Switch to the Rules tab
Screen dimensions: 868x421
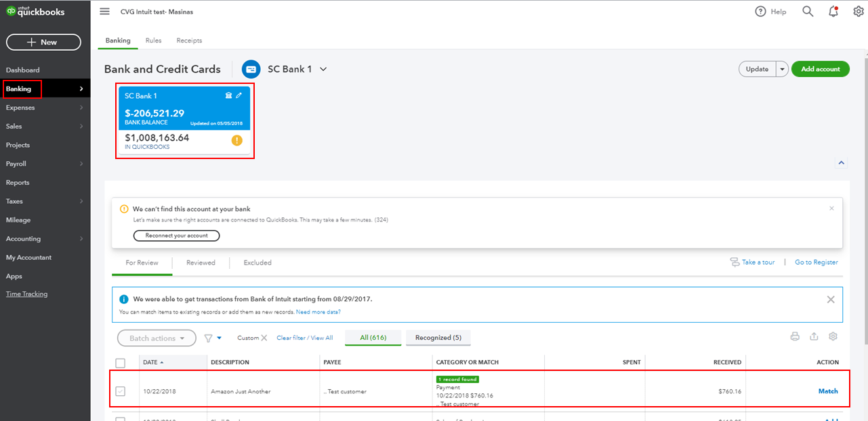coord(154,41)
